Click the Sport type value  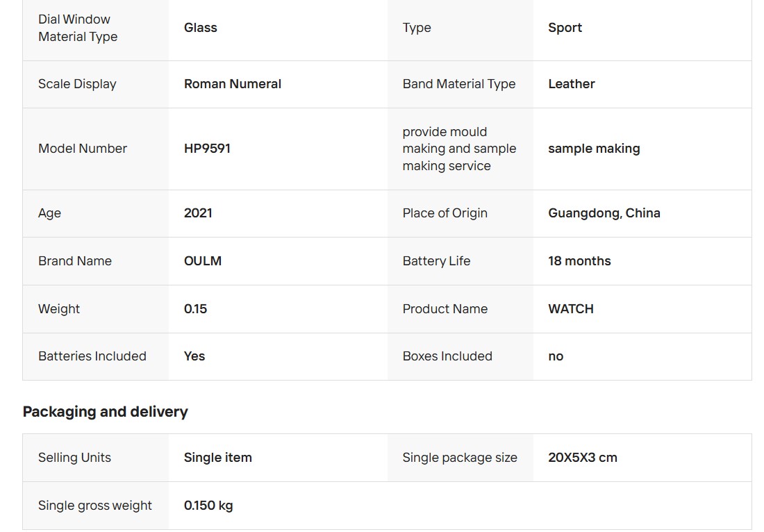point(565,28)
